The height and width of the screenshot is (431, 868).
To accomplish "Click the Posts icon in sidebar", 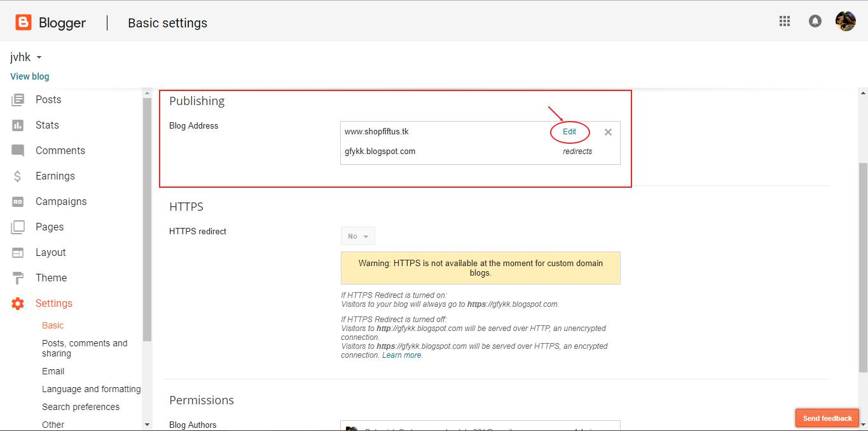I will click(18, 100).
